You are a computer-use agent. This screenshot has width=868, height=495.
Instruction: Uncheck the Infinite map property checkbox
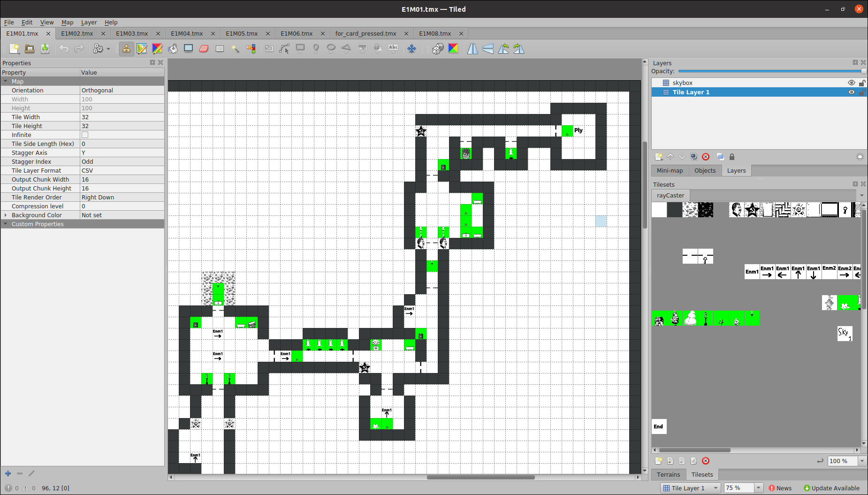pyautogui.click(x=84, y=135)
